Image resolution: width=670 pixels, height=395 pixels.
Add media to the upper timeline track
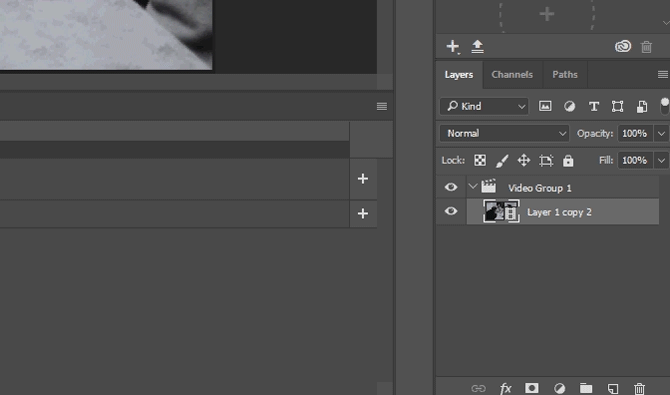[363, 179]
